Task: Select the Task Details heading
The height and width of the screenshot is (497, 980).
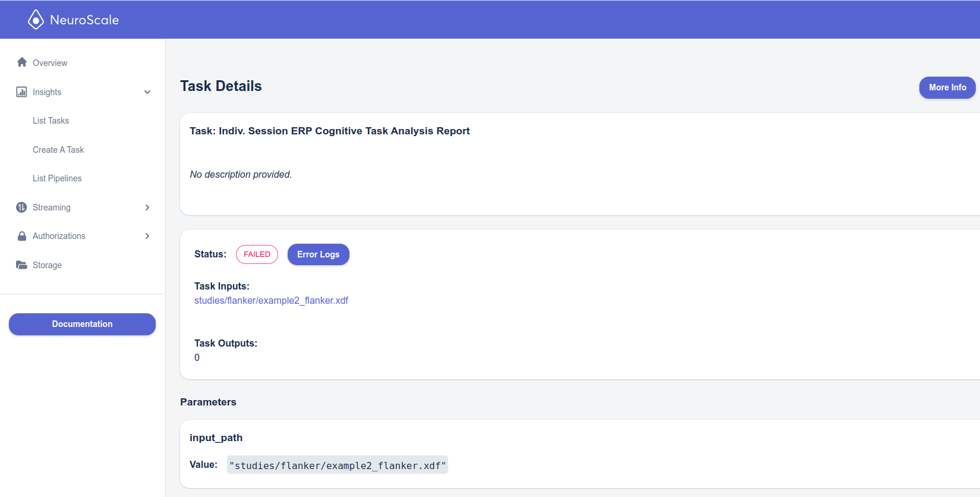Action: click(x=221, y=86)
